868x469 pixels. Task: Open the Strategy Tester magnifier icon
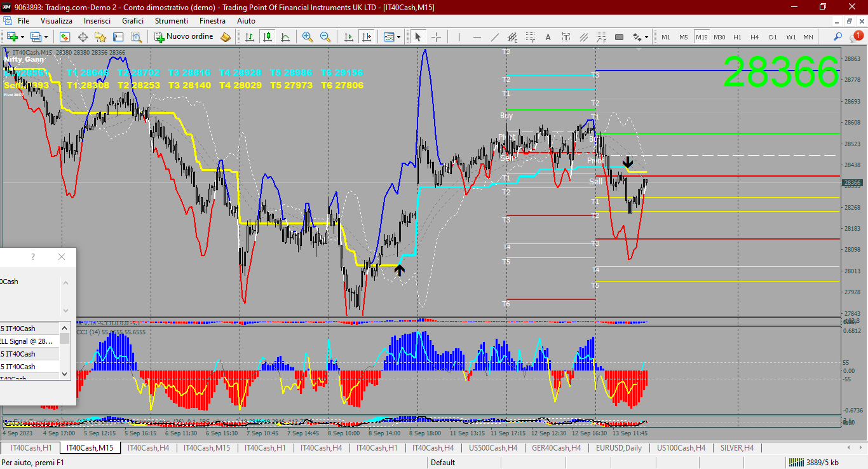pos(136,37)
